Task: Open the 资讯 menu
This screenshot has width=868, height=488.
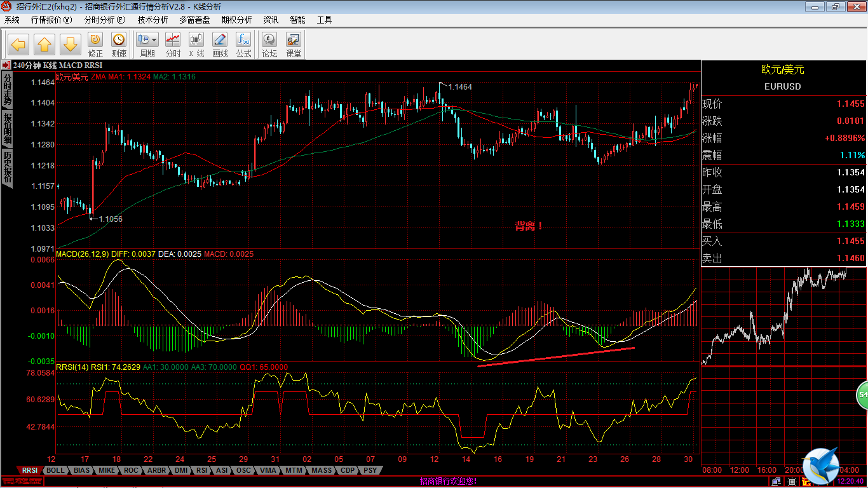Action: tap(271, 20)
